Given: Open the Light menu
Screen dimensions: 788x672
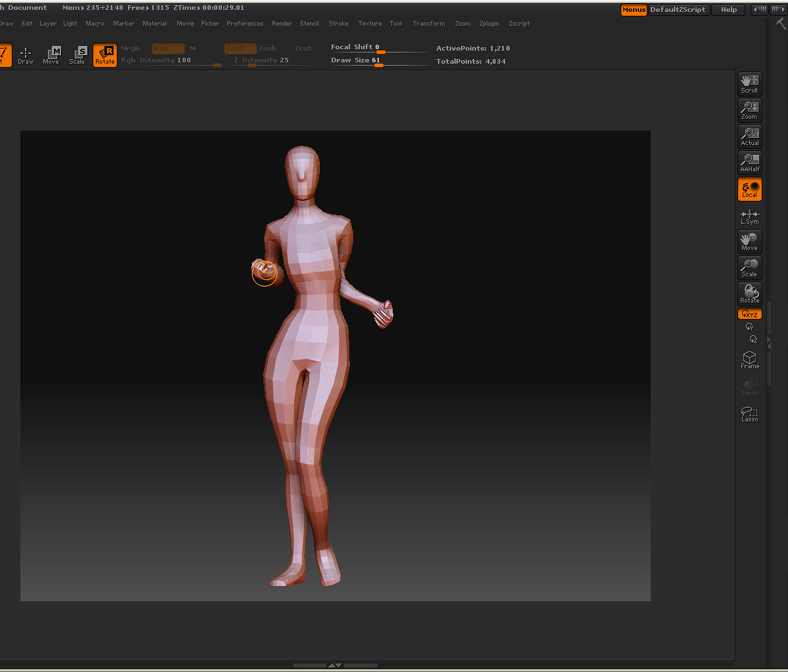Looking at the screenshot, I should pyautogui.click(x=70, y=24).
